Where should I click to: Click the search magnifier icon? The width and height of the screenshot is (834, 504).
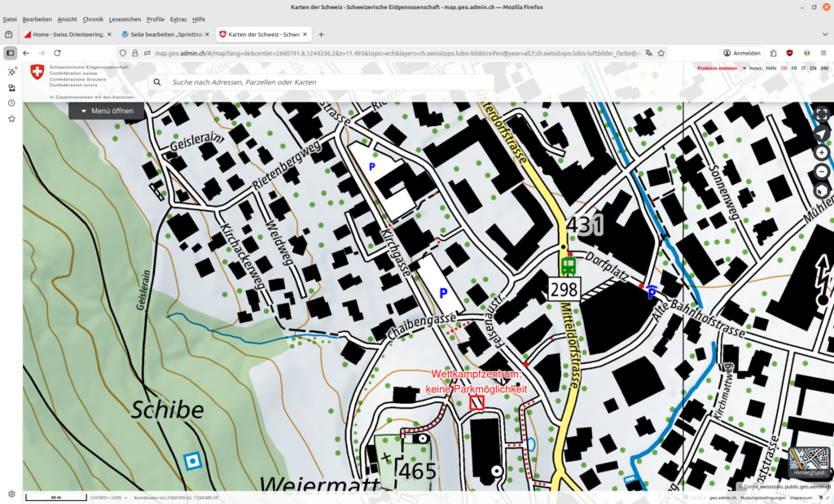pos(155,83)
